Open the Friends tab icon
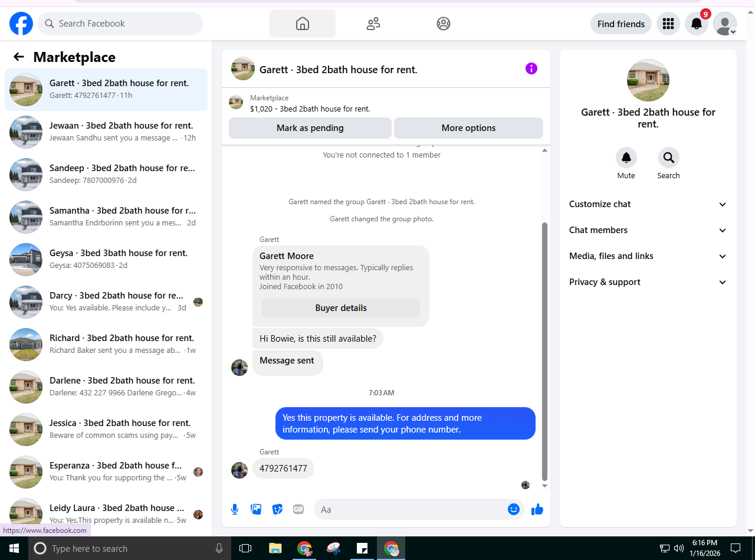The height and width of the screenshot is (560, 755). (373, 24)
